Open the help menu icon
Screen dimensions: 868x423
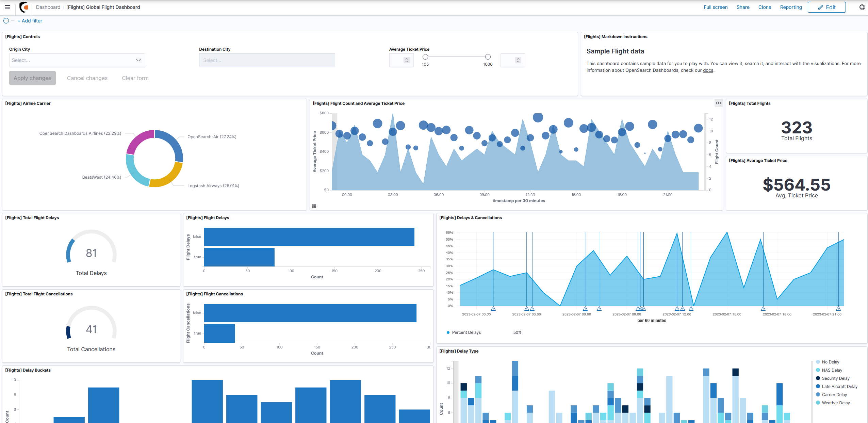click(x=862, y=7)
